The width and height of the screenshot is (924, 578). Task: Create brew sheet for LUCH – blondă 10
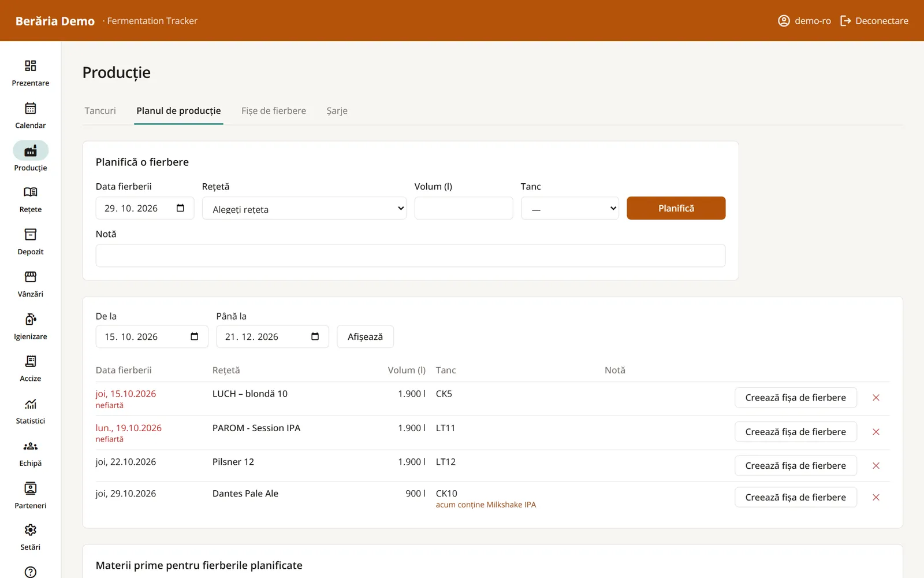[x=796, y=398]
